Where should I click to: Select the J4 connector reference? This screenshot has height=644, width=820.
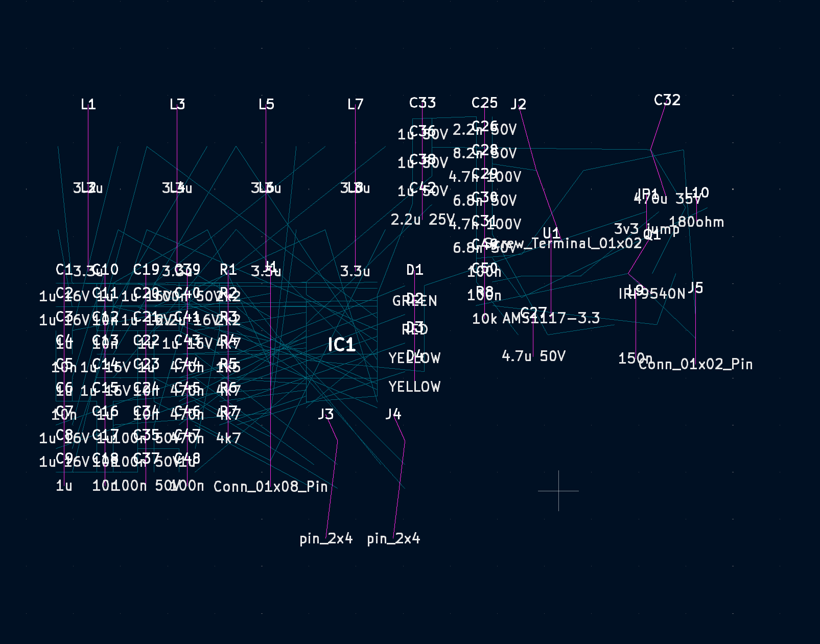pyautogui.click(x=393, y=414)
